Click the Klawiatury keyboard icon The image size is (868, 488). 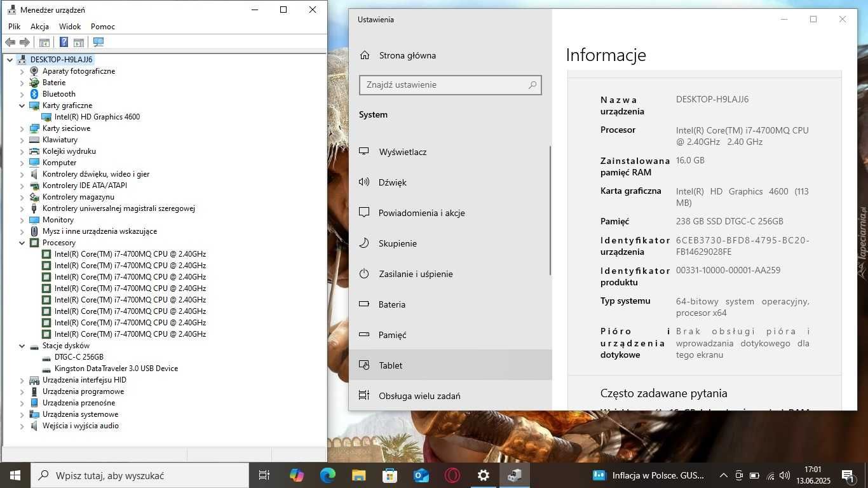pos(34,140)
